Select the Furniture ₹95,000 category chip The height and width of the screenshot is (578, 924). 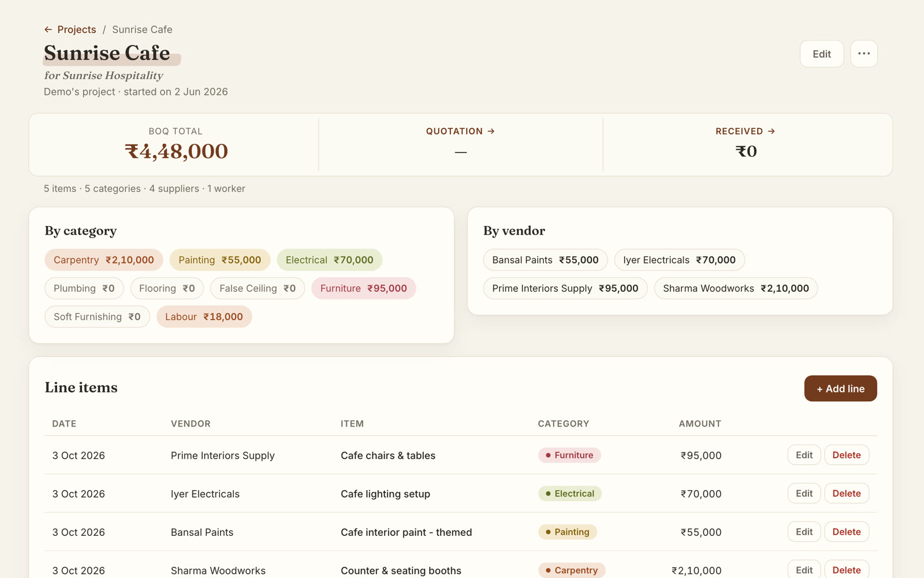364,288
